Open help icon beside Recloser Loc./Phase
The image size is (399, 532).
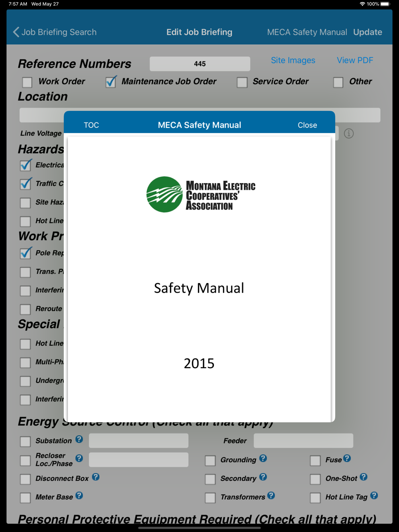(79, 458)
